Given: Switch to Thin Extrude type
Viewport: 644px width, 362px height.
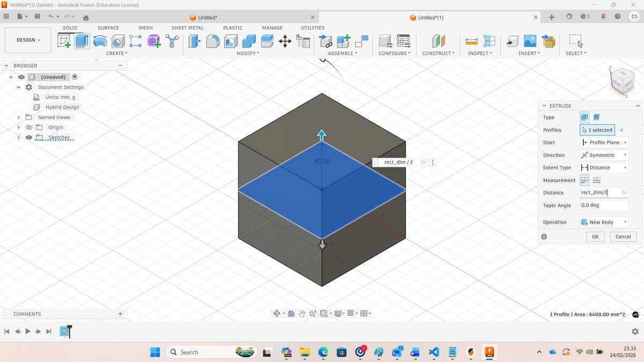Looking at the screenshot, I should tap(597, 117).
